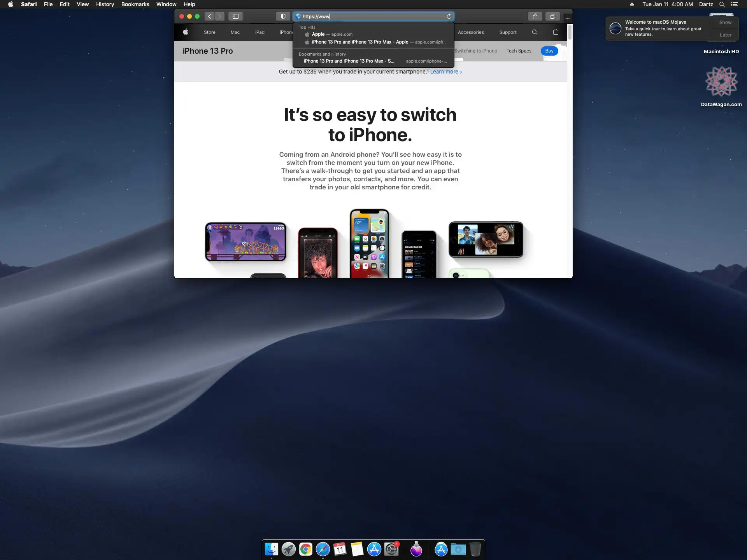The height and width of the screenshot is (560, 747).
Task: Open the search magnifier on Apple site
Action: 535,32
